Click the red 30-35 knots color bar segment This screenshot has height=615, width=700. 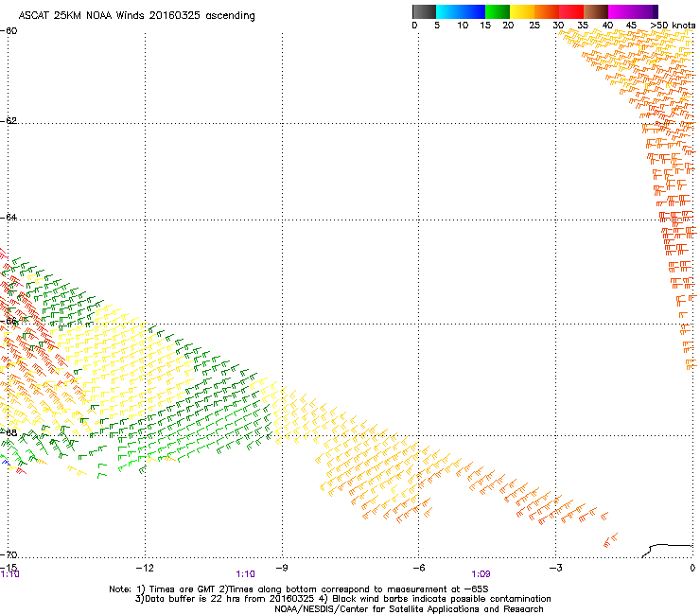pyautogui.click(x=571, y=11)
